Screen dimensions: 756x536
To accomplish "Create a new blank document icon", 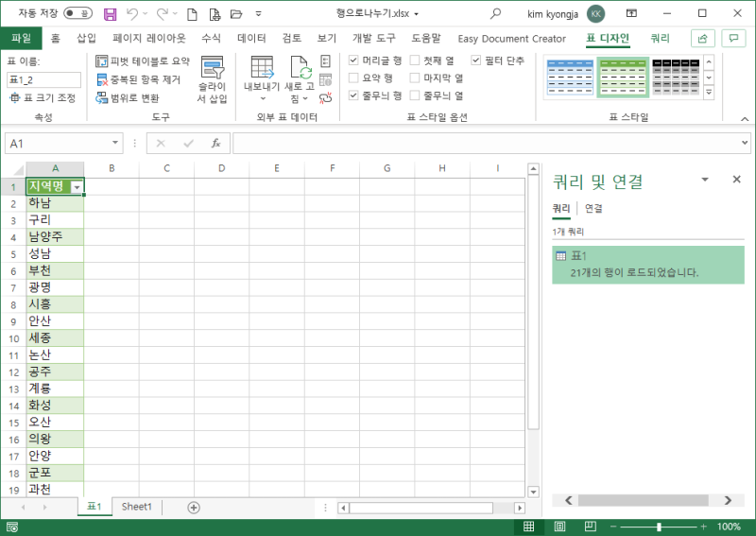I will (192, 14).
